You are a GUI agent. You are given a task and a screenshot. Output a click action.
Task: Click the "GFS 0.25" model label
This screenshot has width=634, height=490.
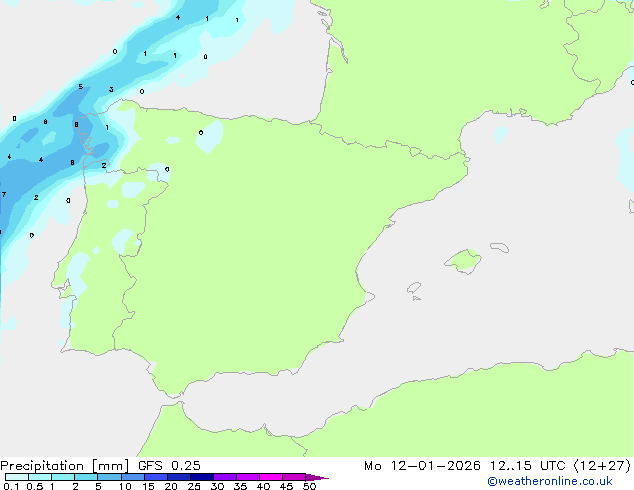169,466
